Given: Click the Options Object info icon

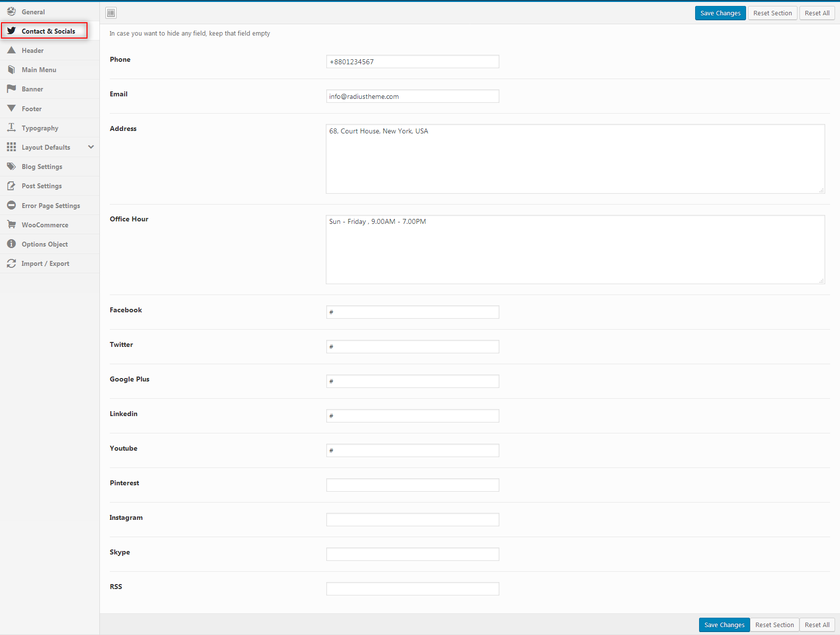Looking at the screenshot, I should [11, 244].
